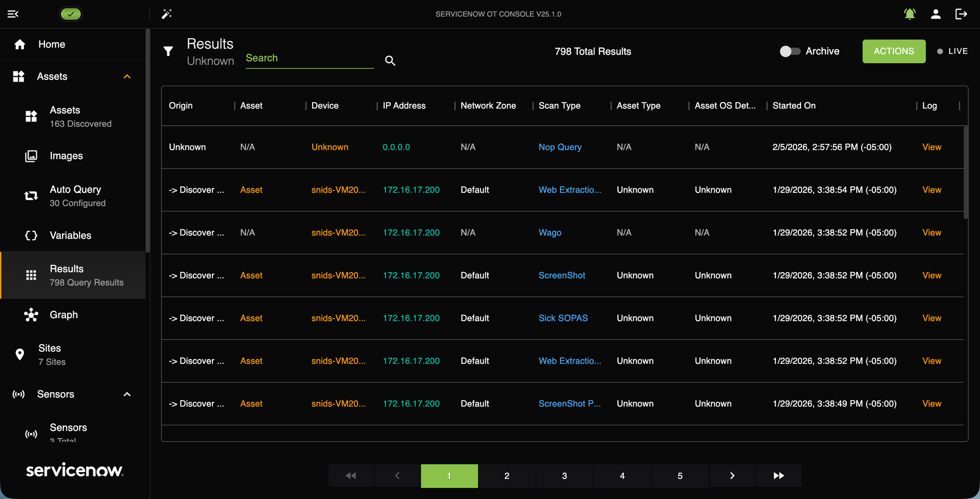
Task: Click the Sensors 3 Total signal icon
Action: [x=31, y=434]
